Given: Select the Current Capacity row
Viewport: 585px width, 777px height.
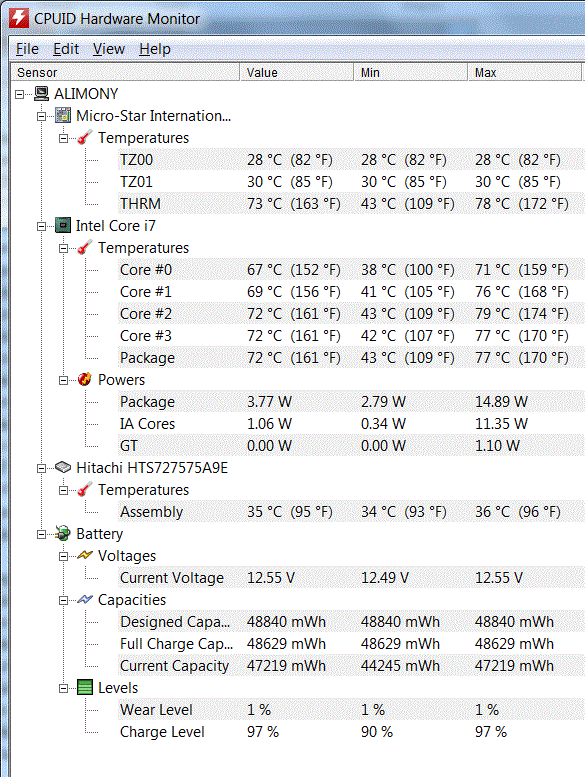Looking at the screenshot, I should coord(351,666).
